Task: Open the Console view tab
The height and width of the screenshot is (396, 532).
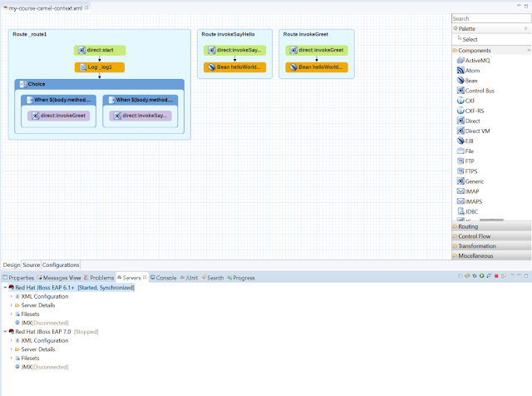Action: pos(164,278)
